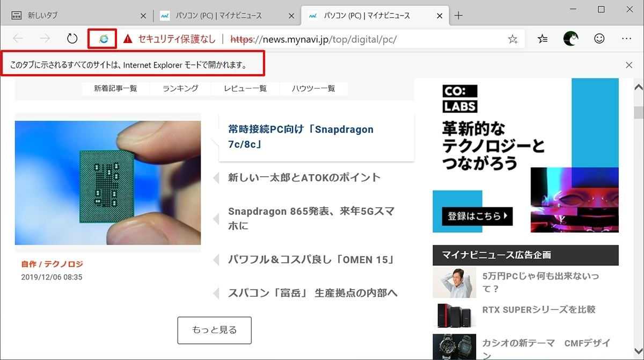Click the vertical scrollbar thumb

[639, 112]
